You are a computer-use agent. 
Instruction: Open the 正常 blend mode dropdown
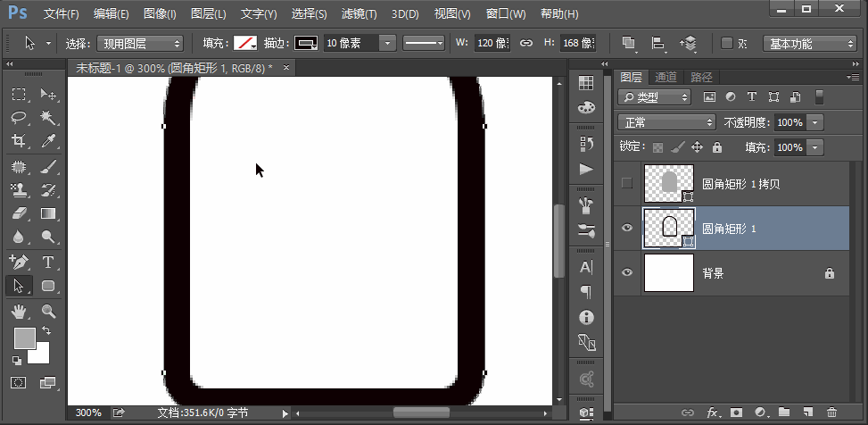pos(666,122)
